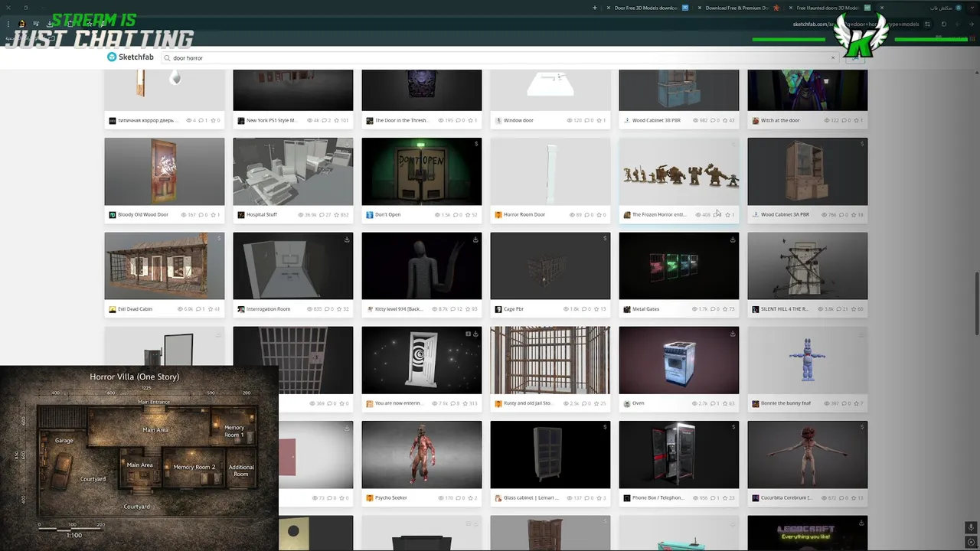This screenshot has width=980, height=551.
Task: Click author avatar on Horror Room Door card
Action: point(498,215)
